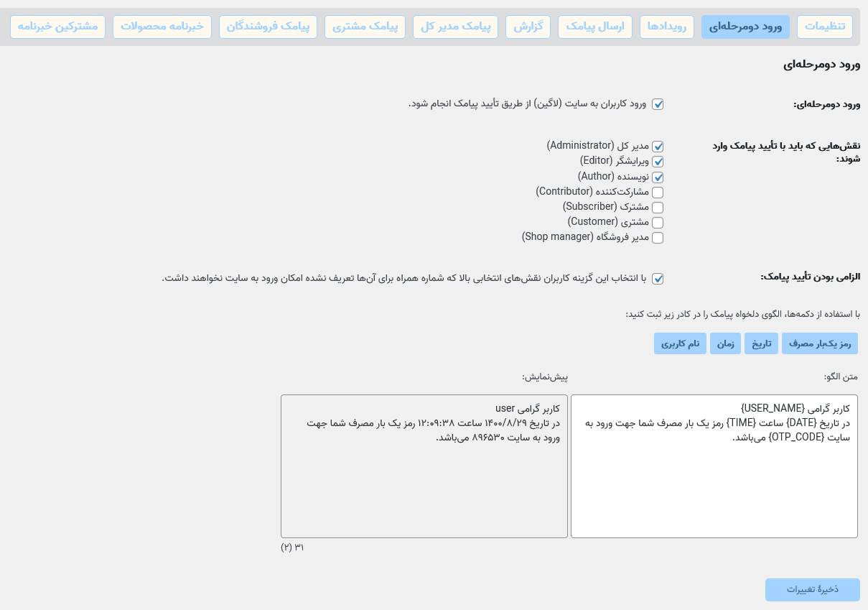The width and height of the screenshot is (868, 610).
Task: Click the پیش‌نمایش: label
Action: tap(545, 376)
